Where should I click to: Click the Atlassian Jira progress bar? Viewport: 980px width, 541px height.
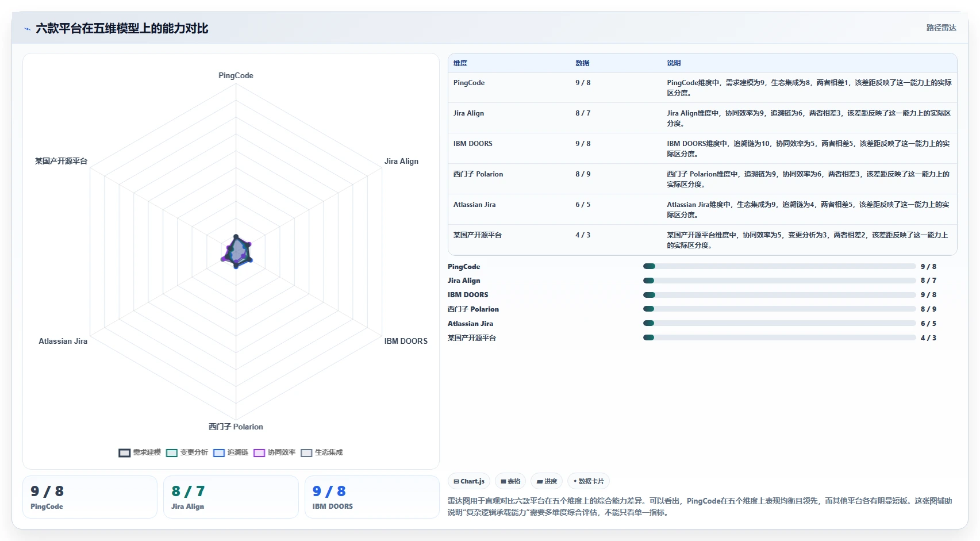point(779,323)
